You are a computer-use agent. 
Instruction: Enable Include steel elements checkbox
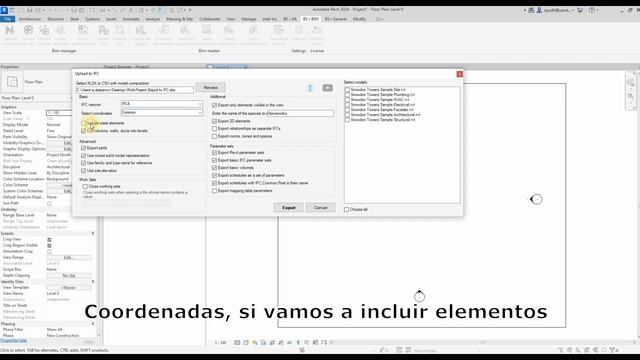click(x=84, y=123)
